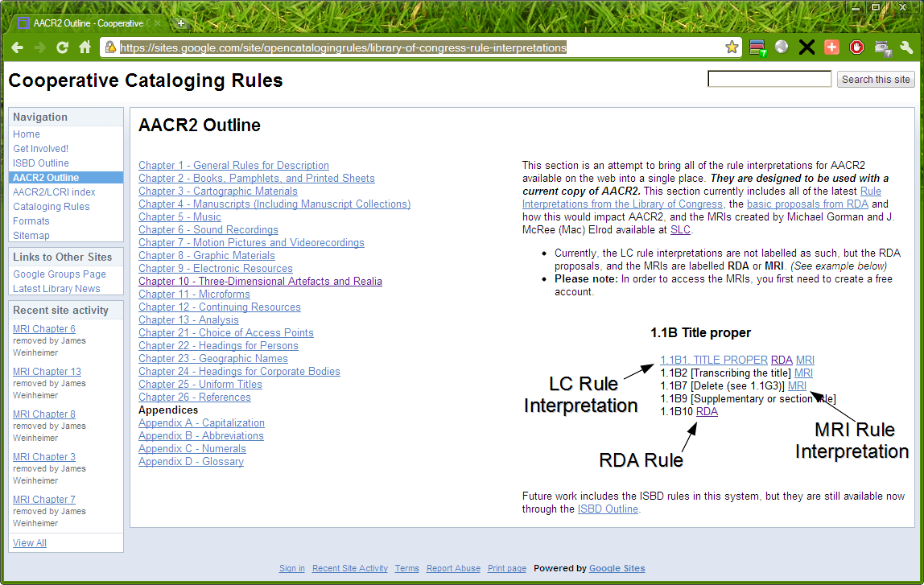Click the extension icon with green 7 badge
The image size is (924, 585).
point(757,47)
